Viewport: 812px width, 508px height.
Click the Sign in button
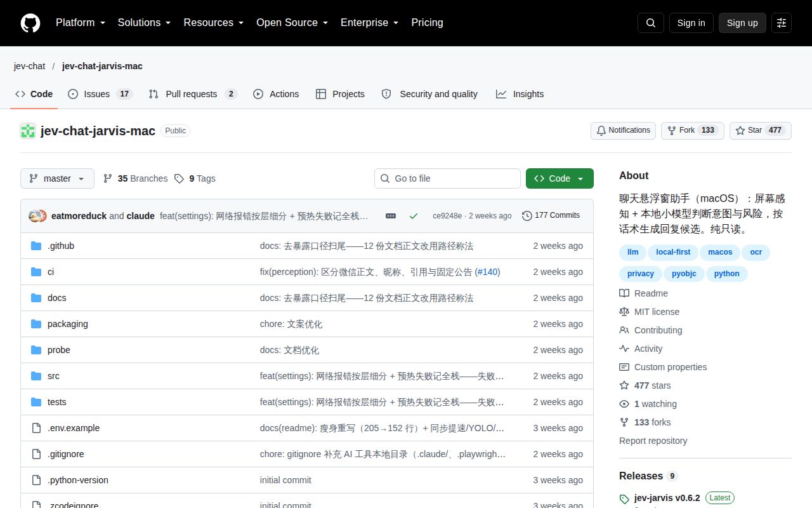click(691, 23)
